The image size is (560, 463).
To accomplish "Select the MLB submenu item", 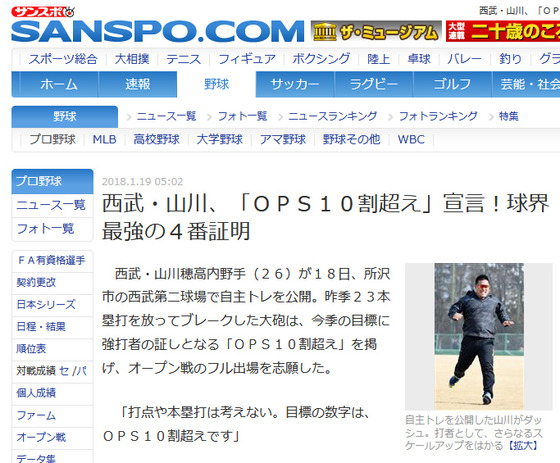I will (105, 139).
